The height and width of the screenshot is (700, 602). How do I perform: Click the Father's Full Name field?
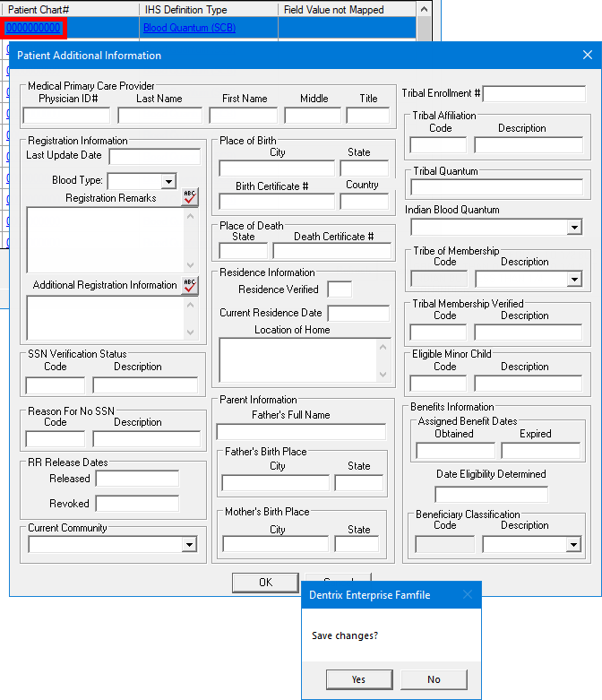pos(301,432)
